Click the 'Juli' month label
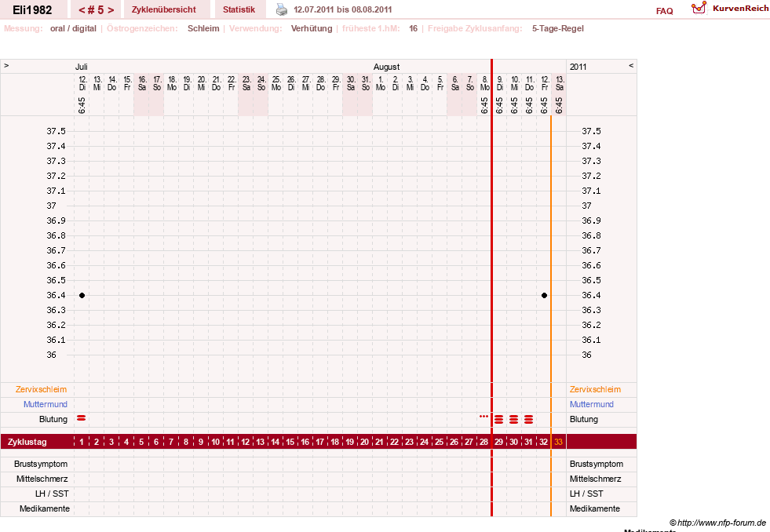Image resolution: width=770 pixels, height=532 pixels. tap(81, 67)
